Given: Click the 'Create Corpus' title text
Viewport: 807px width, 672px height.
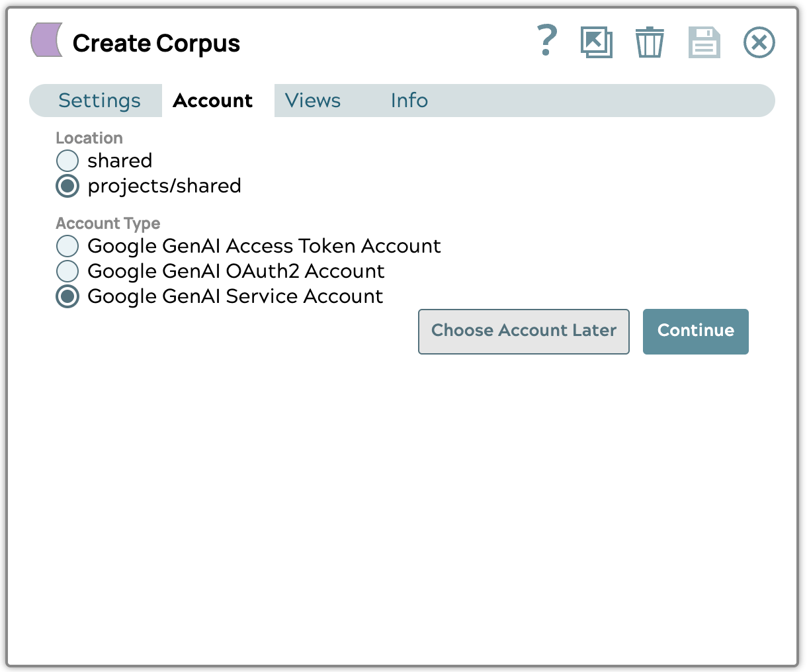Looking at the screenshot, I should click(x=156, y=44).
